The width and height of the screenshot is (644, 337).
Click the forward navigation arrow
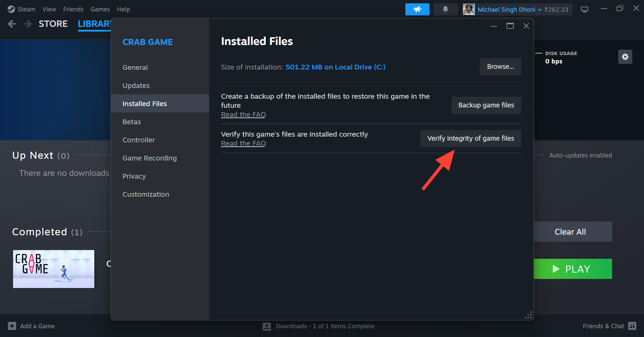coord(28,24)
